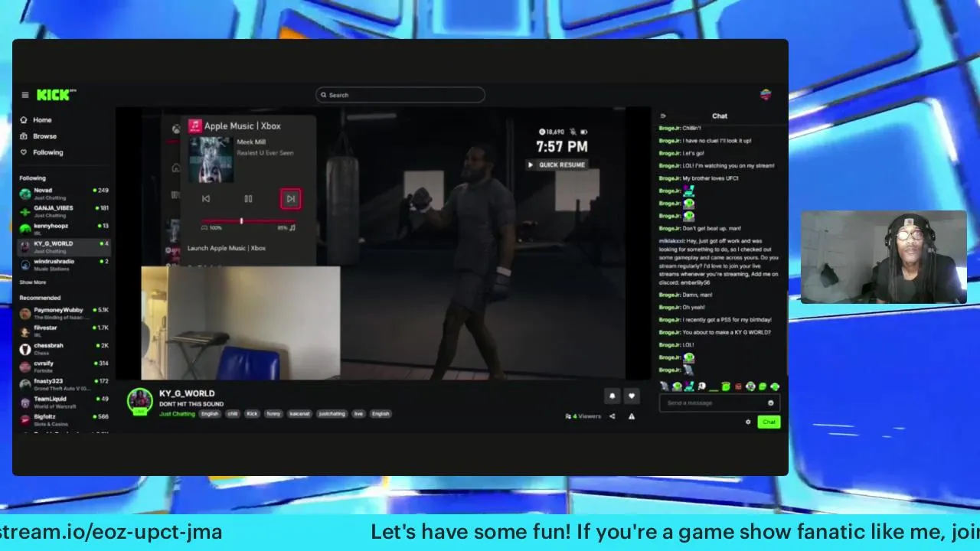This screenshot has width=980, height=551.
Task: Open kennyhoopz channel in sidebar
Action: (x=64, y=229)
